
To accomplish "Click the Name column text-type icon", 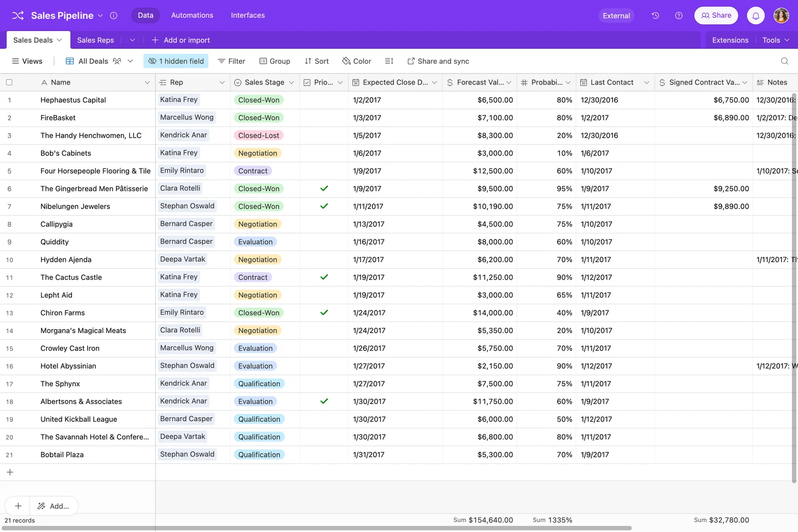I will (x=44, y=82).
